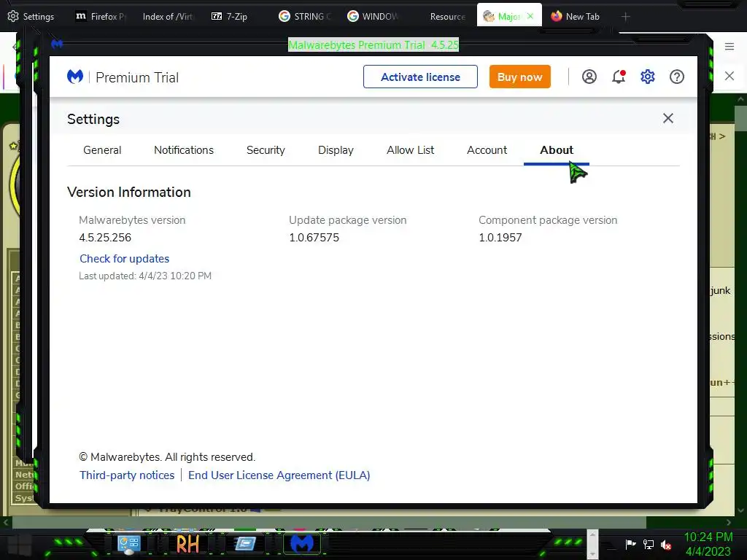The image size is (747, 560).
Task: Click the Activate license button
Action: [420, 77]
